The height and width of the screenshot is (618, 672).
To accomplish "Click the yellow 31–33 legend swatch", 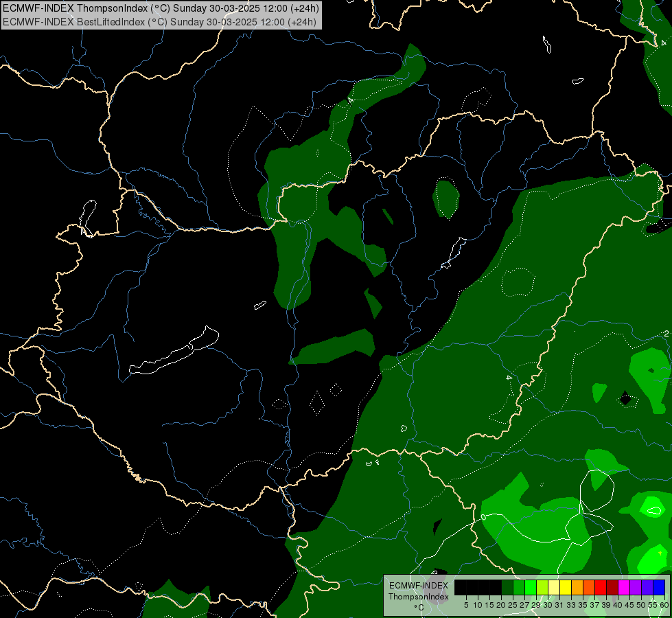I will coord(566,587).
